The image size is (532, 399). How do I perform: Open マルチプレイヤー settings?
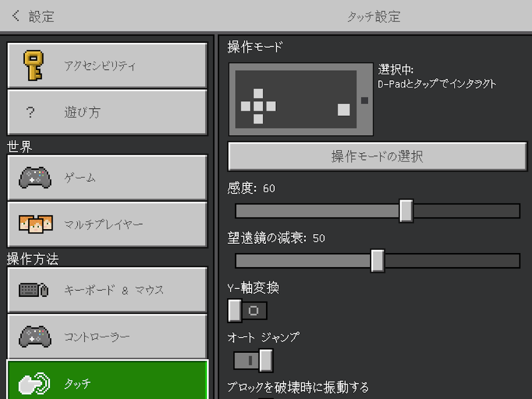[107, 224]
